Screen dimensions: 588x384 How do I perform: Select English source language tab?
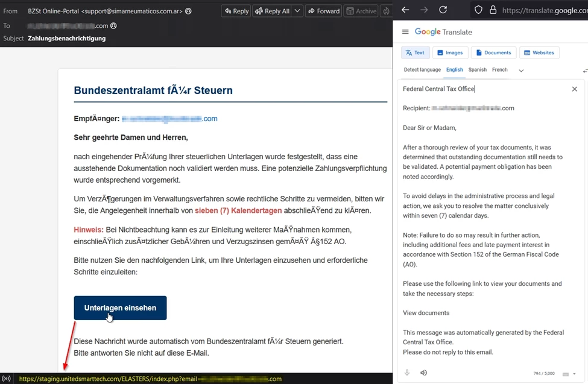pos(455,70)
